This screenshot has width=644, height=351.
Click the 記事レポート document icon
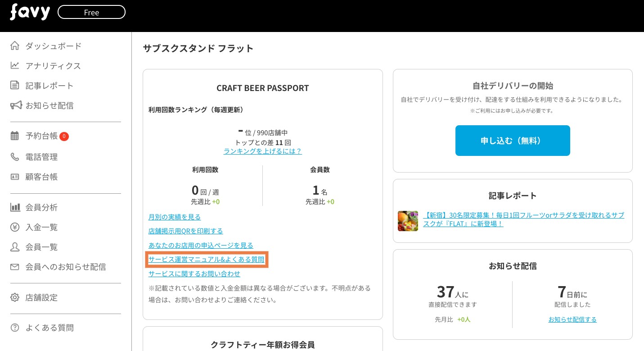(x=15, y=85)
